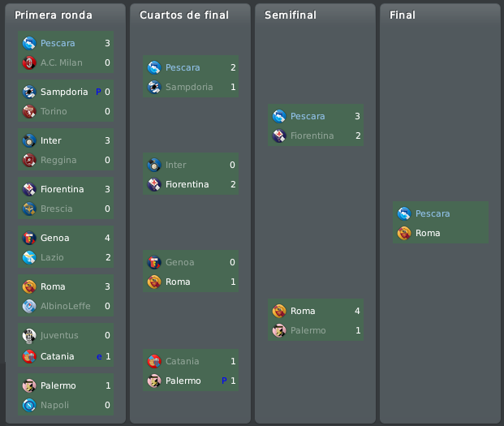Image resolution: width=504 pixels, height=426 pixels.
Task: Click the A.C. Milan club crest
Action: 29,62
